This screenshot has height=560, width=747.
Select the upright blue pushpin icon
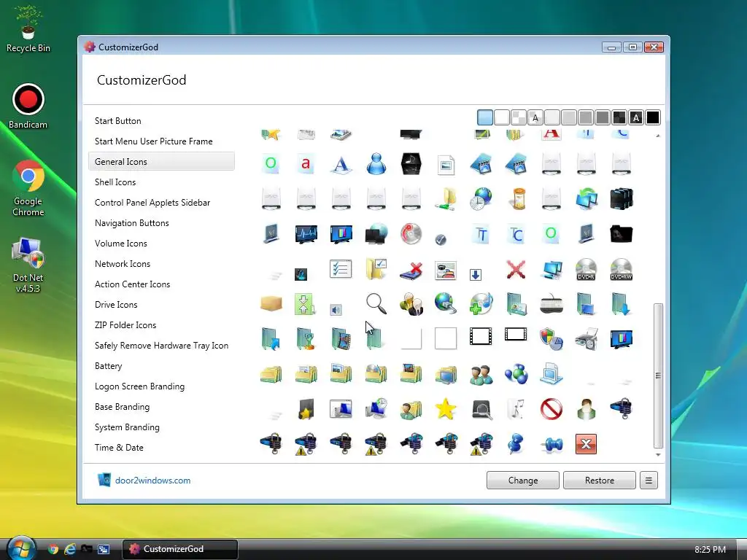pos(516,444)
